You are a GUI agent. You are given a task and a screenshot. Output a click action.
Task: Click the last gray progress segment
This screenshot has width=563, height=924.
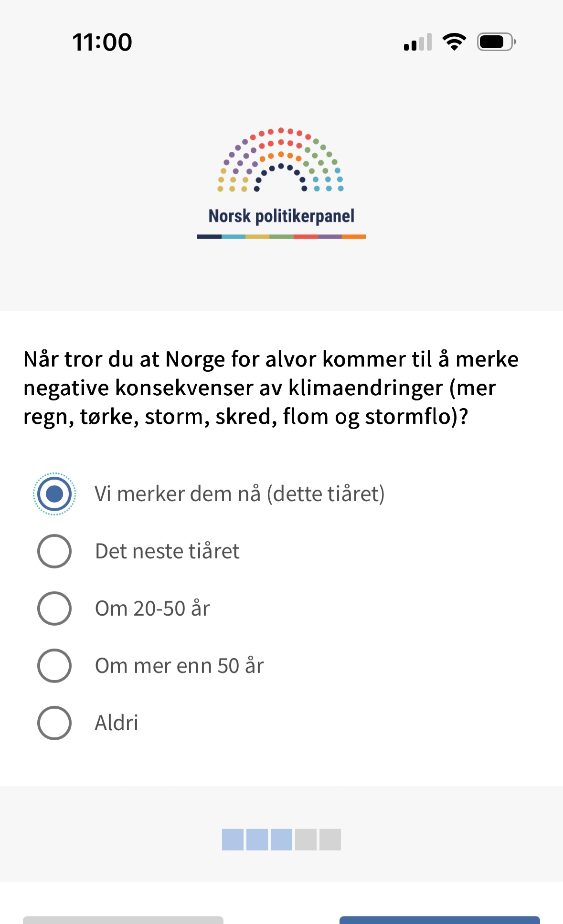tap(330, 840)
